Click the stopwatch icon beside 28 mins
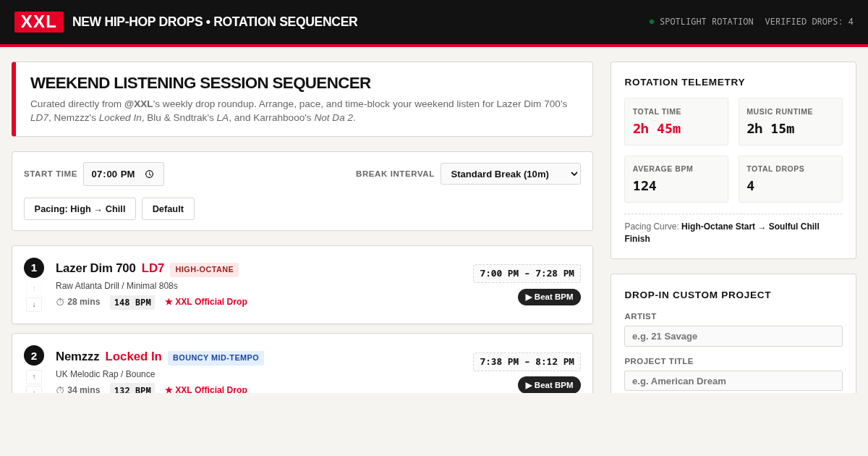The height and width of the screenshot is (456, 868). point(60,302)
